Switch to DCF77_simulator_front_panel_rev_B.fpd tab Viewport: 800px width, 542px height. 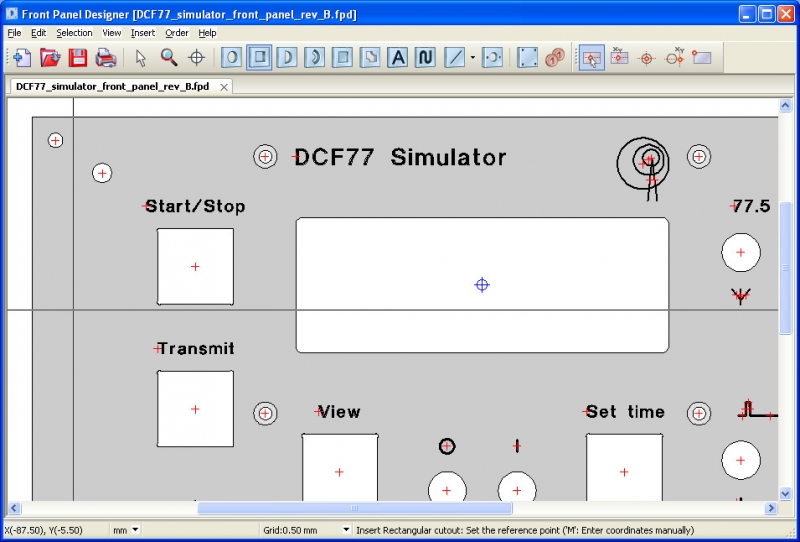point(113,86)
